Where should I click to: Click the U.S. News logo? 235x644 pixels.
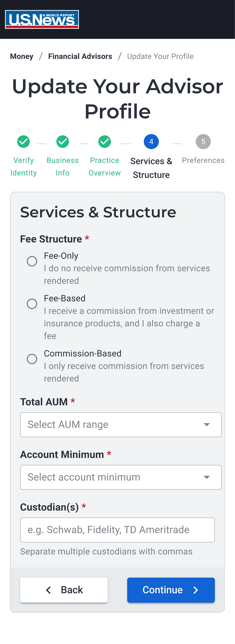click(x=42, y=19)
